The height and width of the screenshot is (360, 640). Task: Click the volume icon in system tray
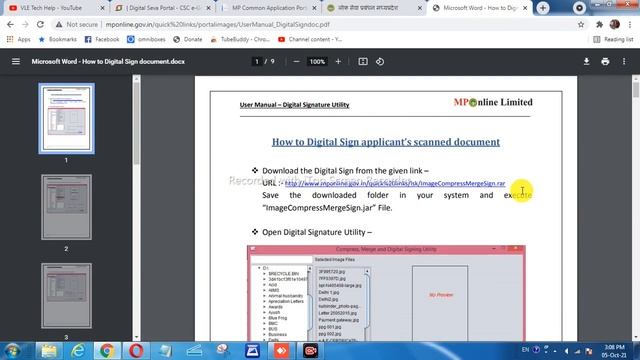click(x=566, y=351)
